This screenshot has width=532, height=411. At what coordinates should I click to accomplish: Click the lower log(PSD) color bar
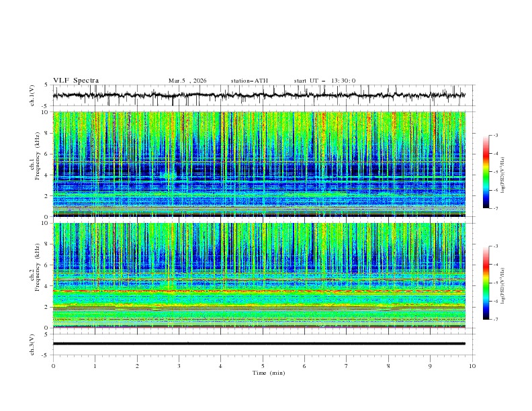coord(486,283)
